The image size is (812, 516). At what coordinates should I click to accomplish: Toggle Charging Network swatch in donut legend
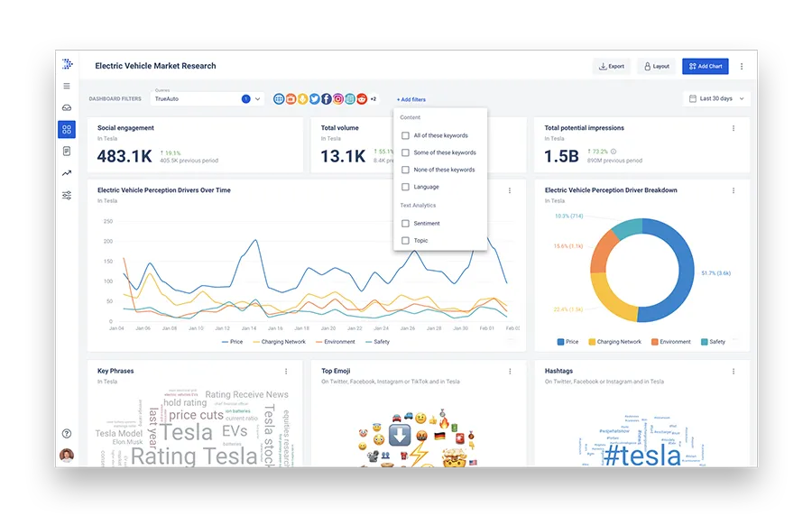click(592, 342)
